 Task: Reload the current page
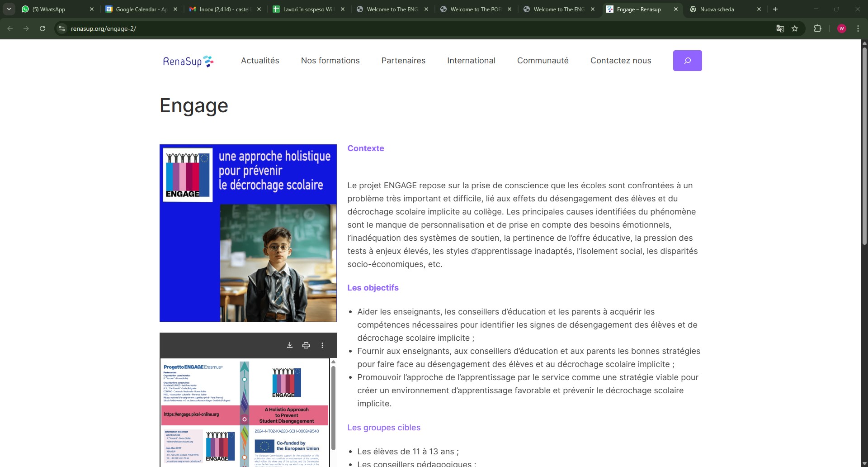point(42,29)
